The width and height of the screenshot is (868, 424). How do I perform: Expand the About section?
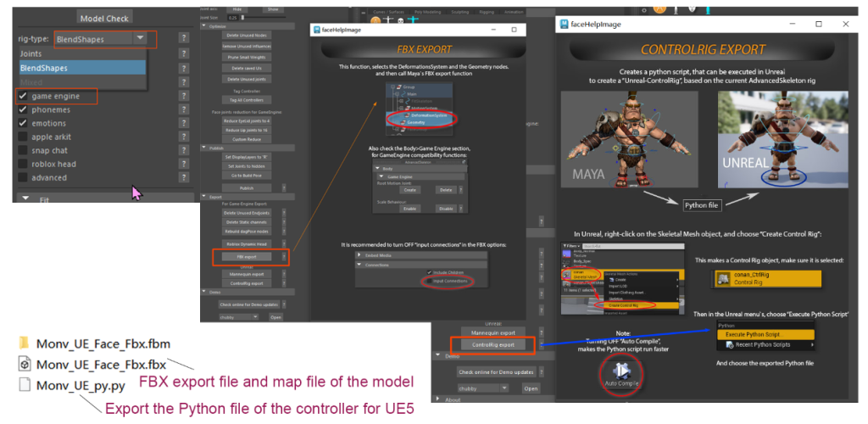pyautogui.click(x=492, y=399)
